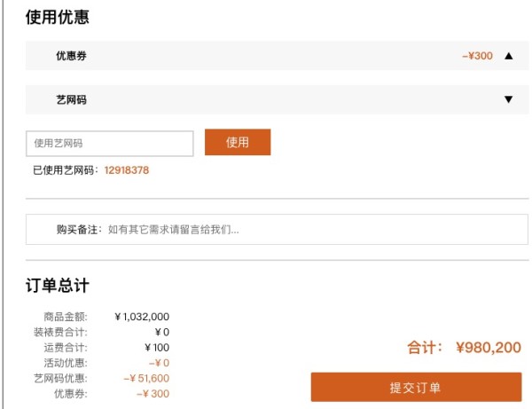Focus the 购买备注 remarks field

277,229
